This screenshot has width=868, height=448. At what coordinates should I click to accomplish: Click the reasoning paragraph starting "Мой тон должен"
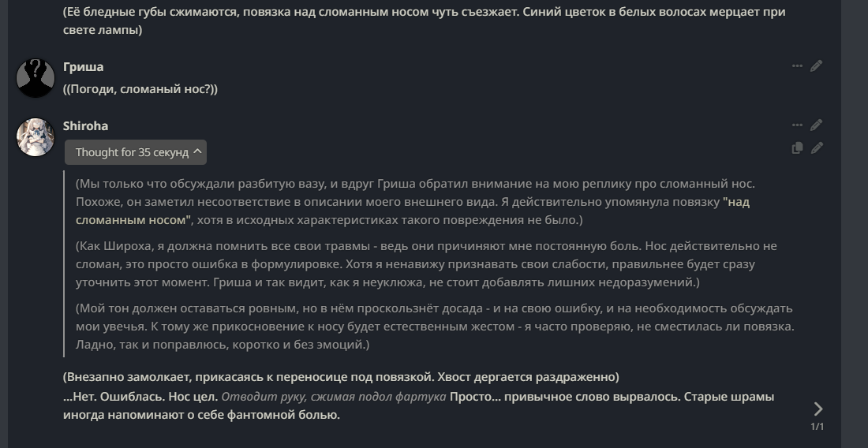coord(435,327)
